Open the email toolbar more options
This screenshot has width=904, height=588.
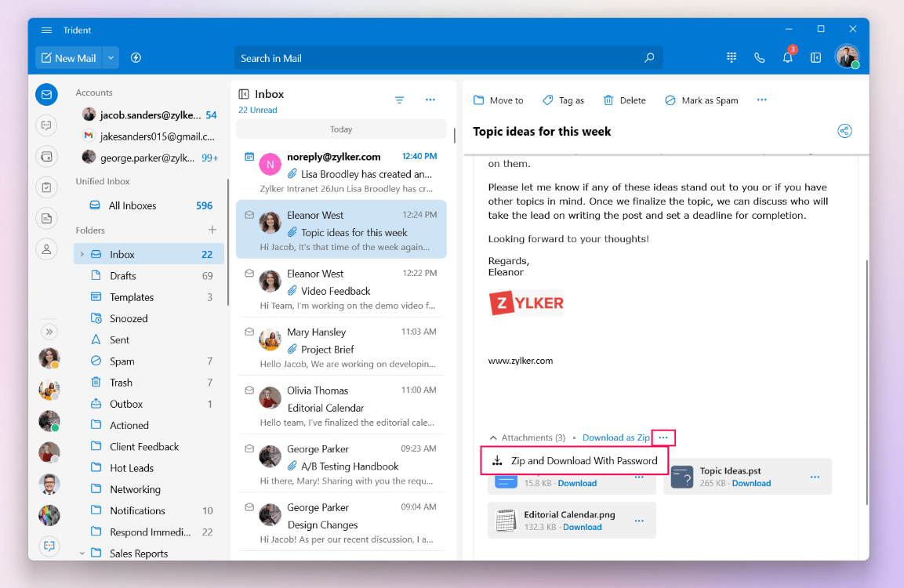(761, 100)
